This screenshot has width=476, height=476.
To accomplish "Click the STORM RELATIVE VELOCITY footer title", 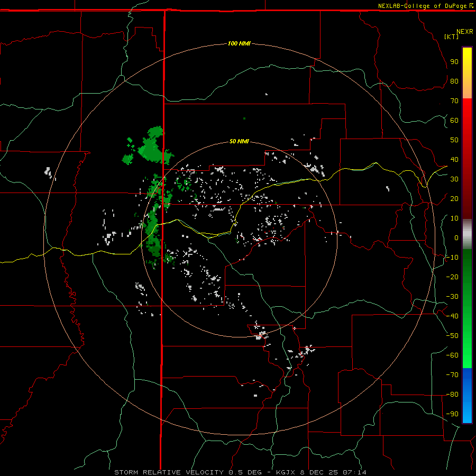I will coord(169,472).
